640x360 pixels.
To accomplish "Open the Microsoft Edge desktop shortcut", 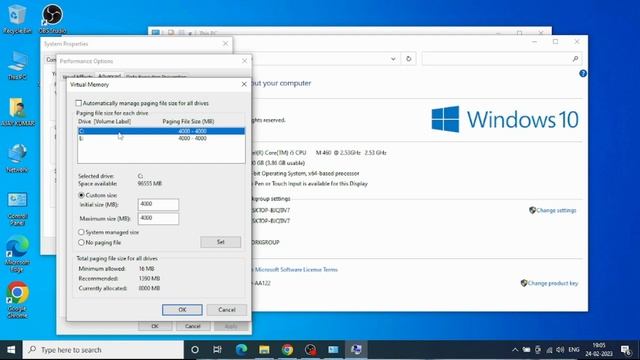I will pyautogui.click(x=17, y=254).
